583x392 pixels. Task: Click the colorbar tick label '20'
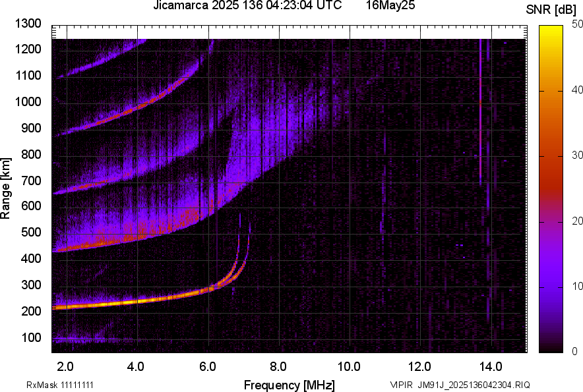tap(577, 221)
